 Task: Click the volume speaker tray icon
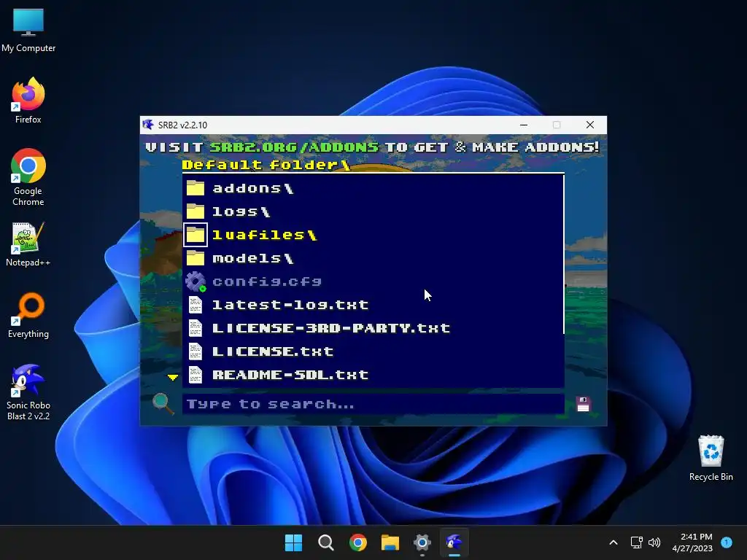654,542
